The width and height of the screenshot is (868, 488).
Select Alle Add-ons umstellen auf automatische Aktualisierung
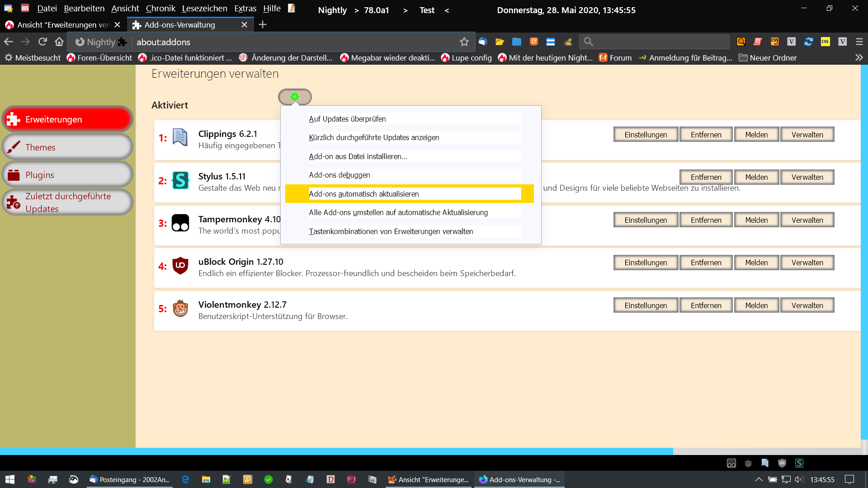(x=398, y=212)
